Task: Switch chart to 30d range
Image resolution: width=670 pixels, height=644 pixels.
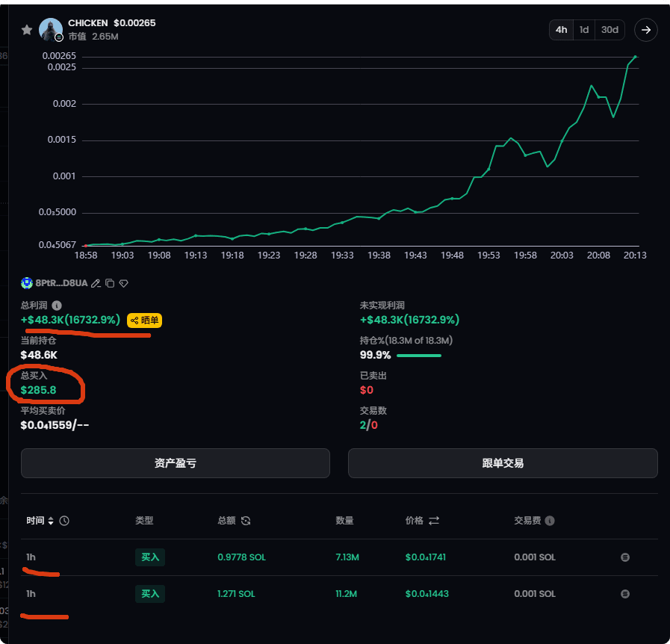Action: point(609,30)
